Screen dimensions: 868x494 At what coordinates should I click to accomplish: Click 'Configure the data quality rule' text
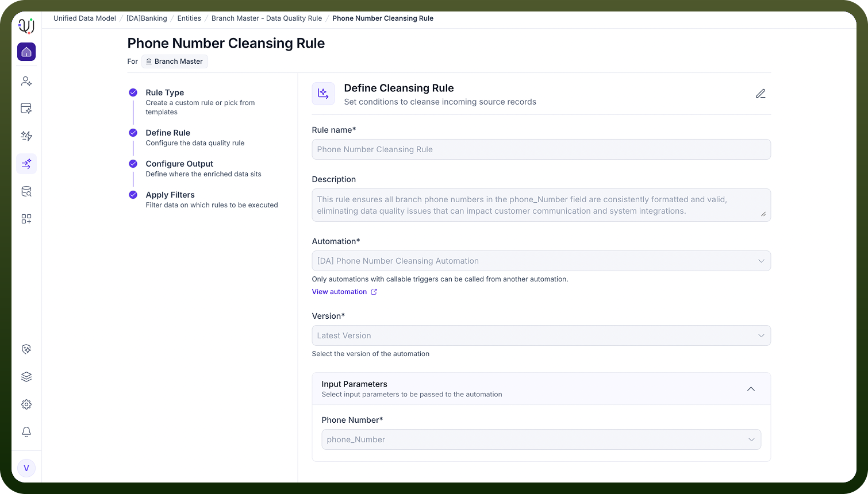coord(195,143)
